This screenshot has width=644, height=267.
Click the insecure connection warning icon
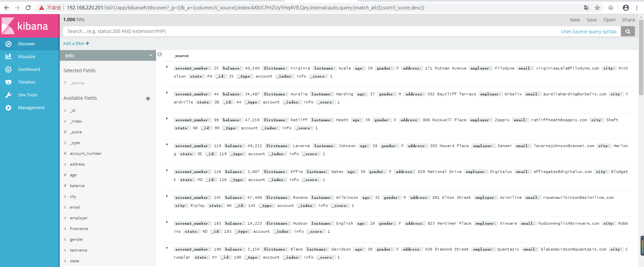(42, 8)
